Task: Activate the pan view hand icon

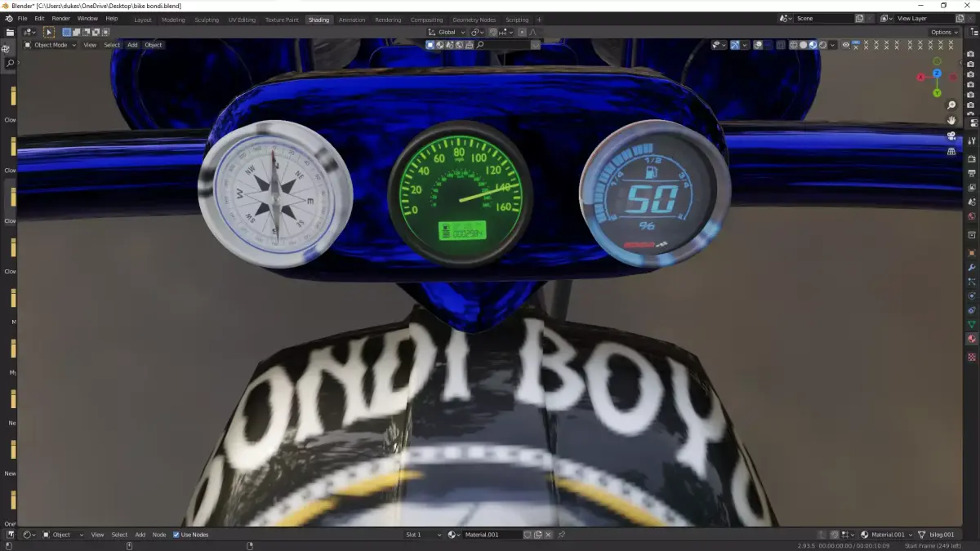Action: point(951,120)
